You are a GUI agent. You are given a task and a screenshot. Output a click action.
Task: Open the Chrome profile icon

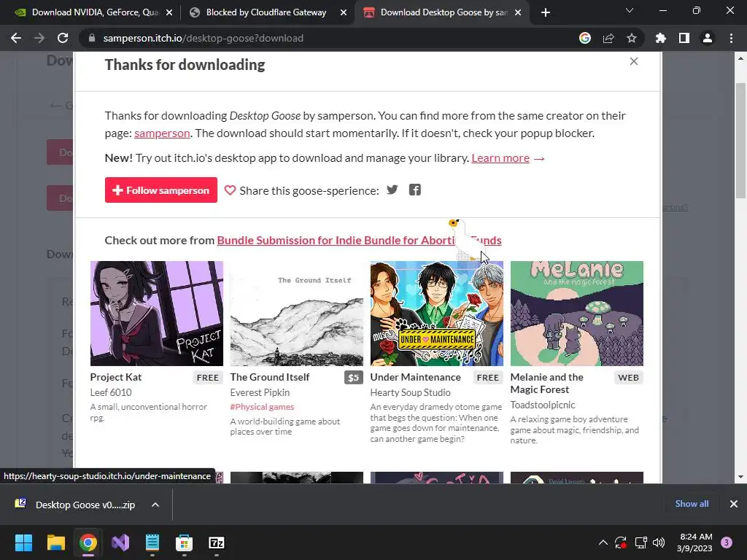click(708, 38)
